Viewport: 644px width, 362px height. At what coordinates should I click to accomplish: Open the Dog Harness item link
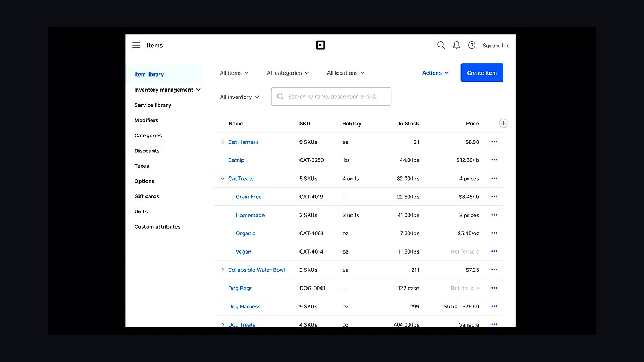(x=244, y=307)
